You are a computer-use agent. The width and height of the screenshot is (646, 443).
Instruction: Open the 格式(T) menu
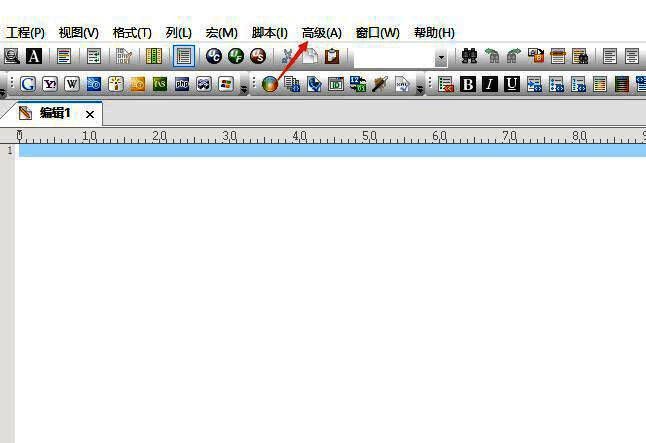click(x=132, y=33)
